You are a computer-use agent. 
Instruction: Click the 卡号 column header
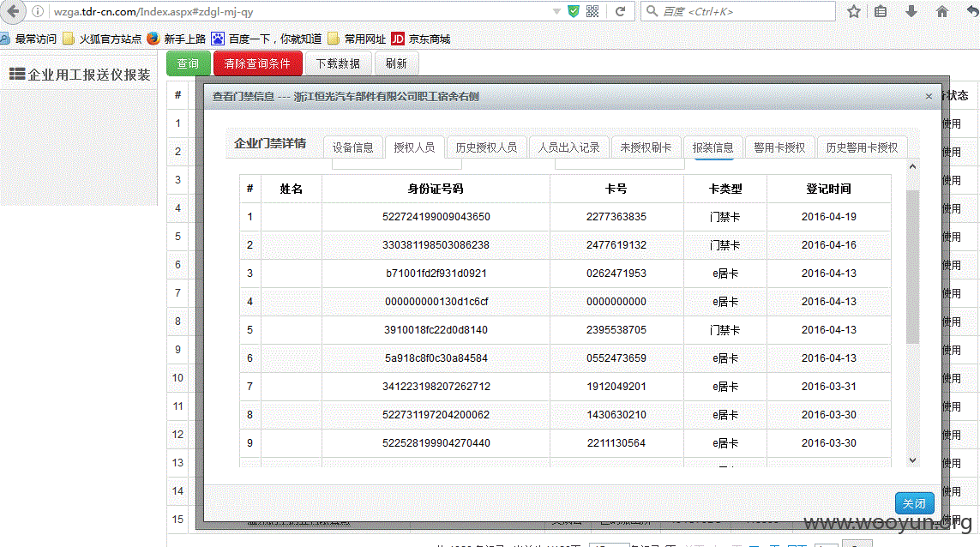pos(616,189)
